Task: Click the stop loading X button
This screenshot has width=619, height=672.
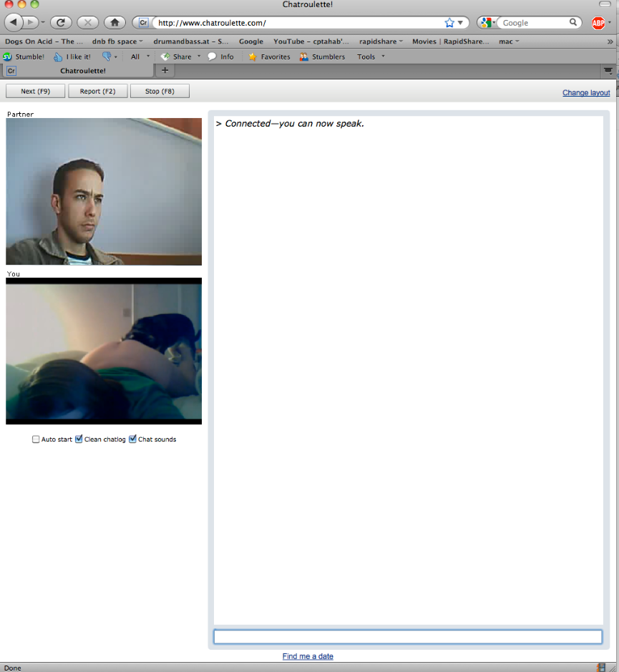Action: tap(88, 22)
